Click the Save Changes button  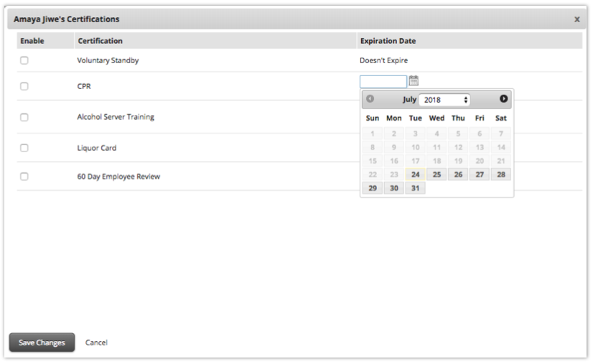tap(37, 342)
